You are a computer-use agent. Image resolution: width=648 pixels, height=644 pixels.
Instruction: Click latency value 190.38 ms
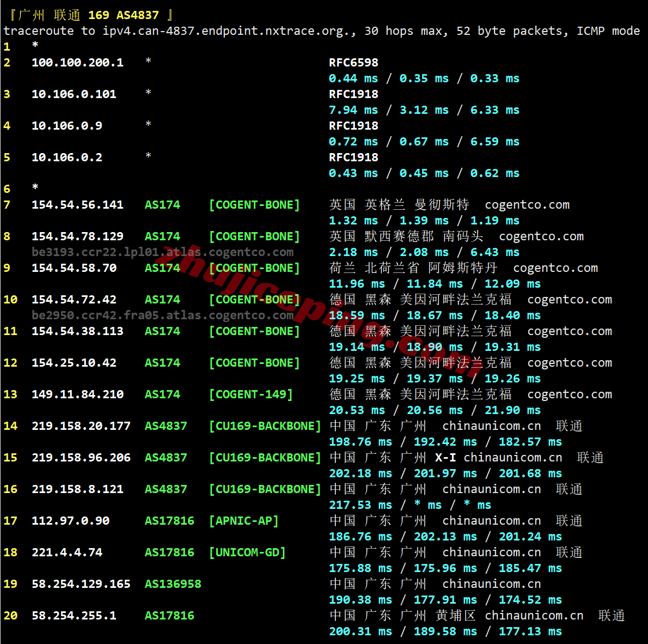click(x=360, y=600)
